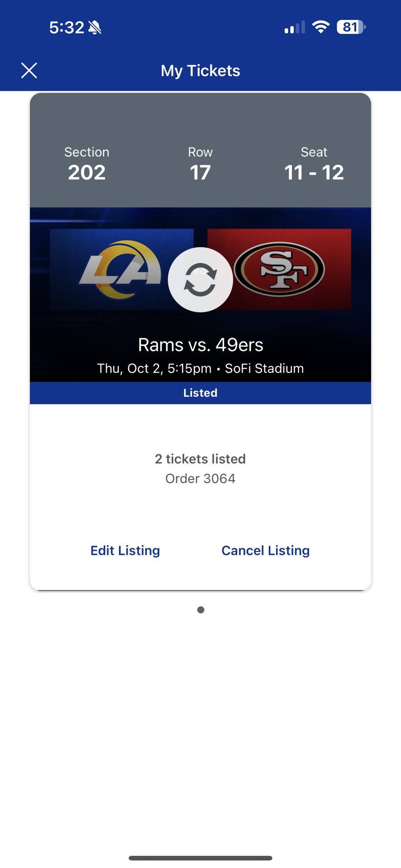
Task: Tap the San Francisco 49ers logo
Action: [x=279, y=269]
